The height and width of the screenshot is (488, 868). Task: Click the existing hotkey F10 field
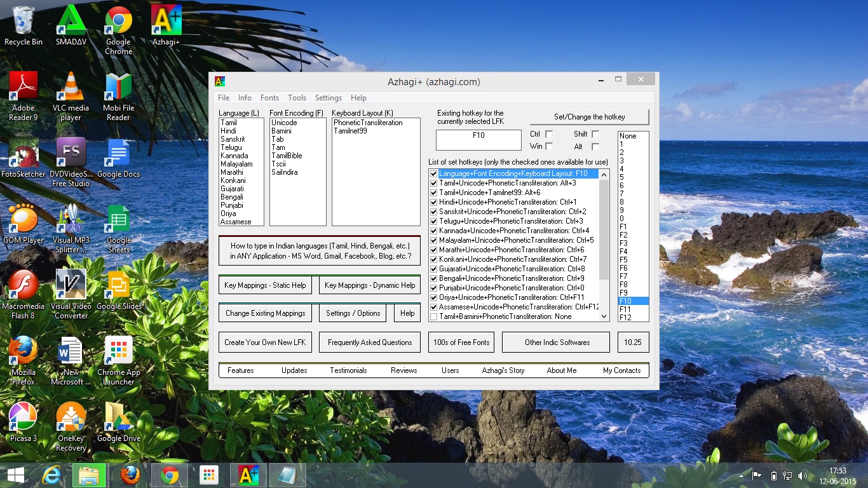click(x=478, y=140)
